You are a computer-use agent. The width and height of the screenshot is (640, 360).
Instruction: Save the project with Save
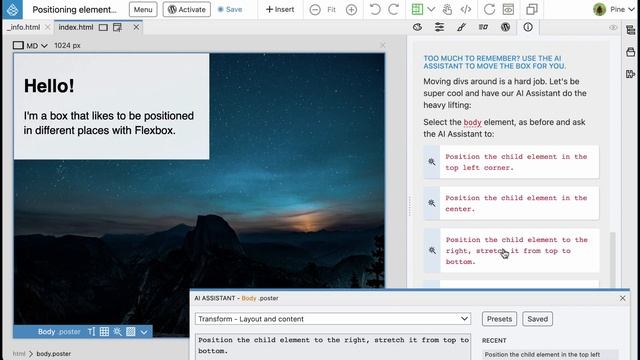tap(230, 9)
